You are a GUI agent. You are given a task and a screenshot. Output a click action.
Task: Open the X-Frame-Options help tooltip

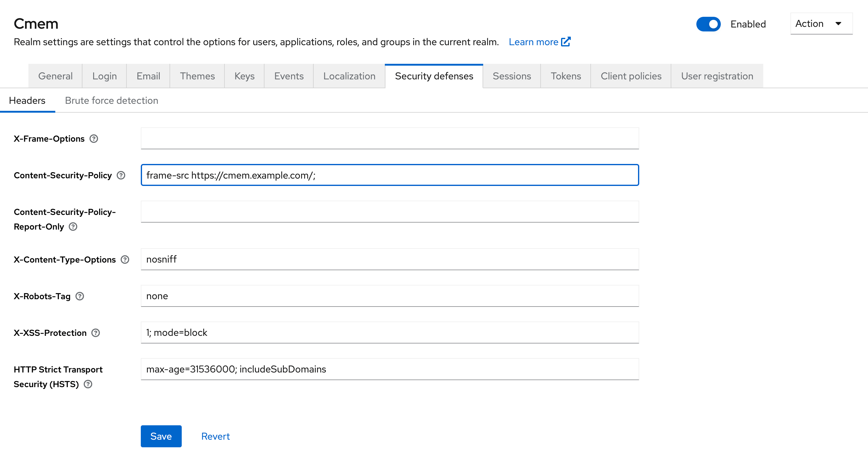coord(94,138)
